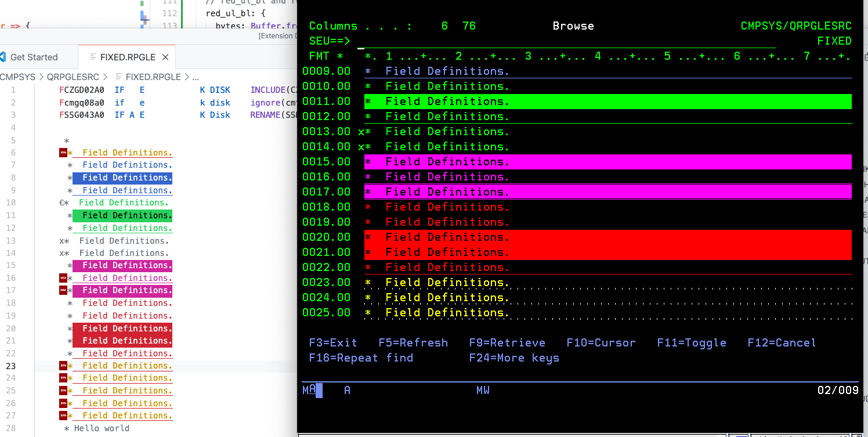Screen dimensions: 868x437
Task: Click terminal sequence number 0013.00
Action: [x=327, y=132]
